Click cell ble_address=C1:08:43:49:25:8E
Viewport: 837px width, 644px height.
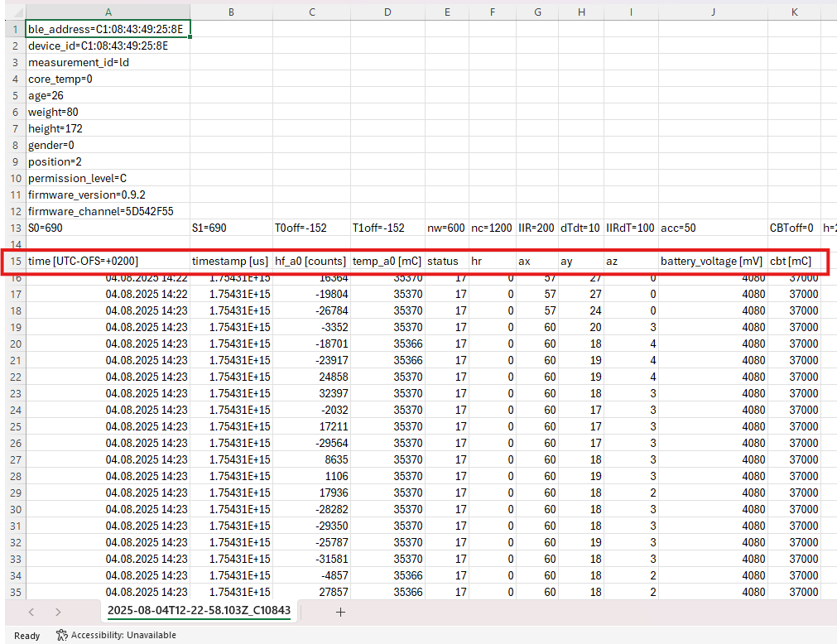click(x=108, y=29)
